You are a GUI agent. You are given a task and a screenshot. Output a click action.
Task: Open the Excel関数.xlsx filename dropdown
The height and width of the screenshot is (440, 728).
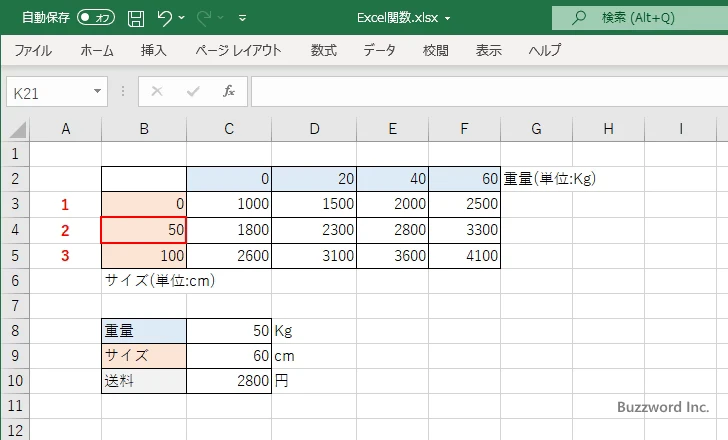[x=448, y=19]
